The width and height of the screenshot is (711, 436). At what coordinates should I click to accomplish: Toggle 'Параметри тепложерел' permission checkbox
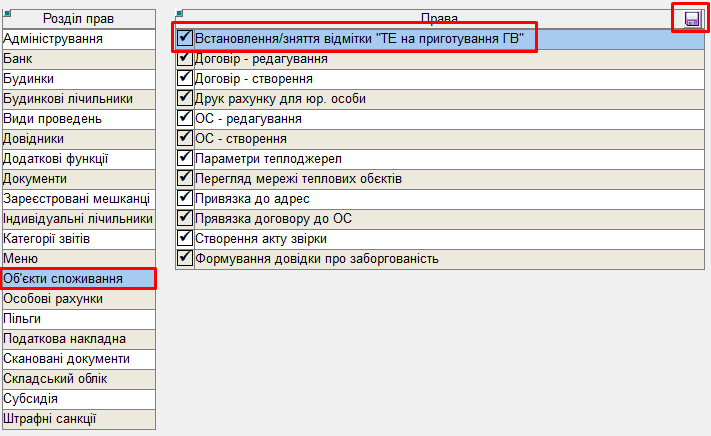[184, 158]
